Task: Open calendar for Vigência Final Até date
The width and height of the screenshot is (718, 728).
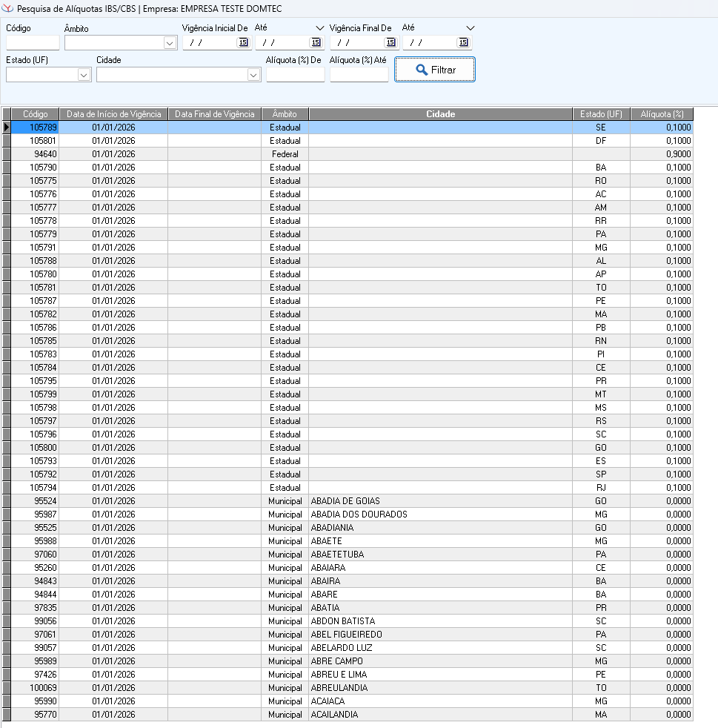Action: pos(463,43)
